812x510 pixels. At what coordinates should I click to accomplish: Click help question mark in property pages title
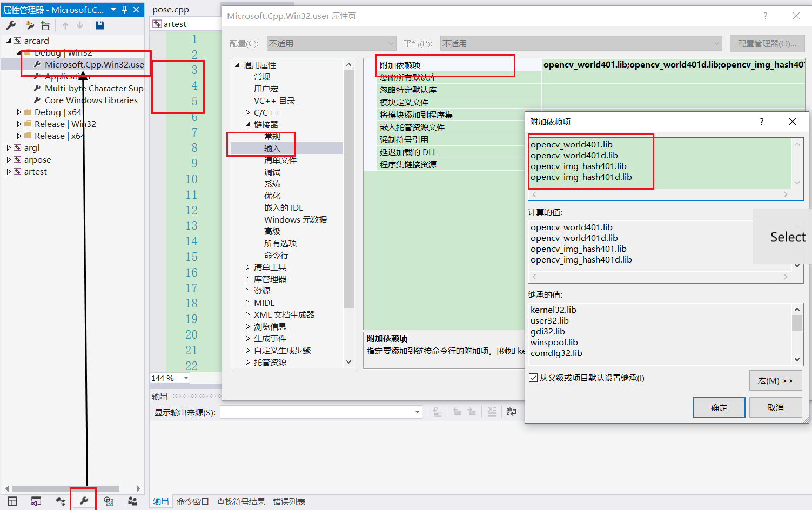tap(765, 16)
